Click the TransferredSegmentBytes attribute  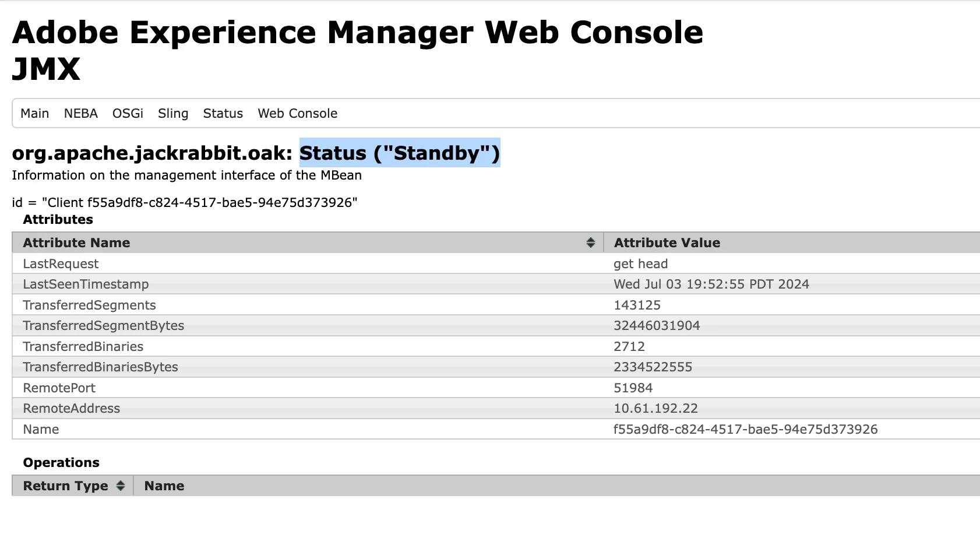coord(103,325)
